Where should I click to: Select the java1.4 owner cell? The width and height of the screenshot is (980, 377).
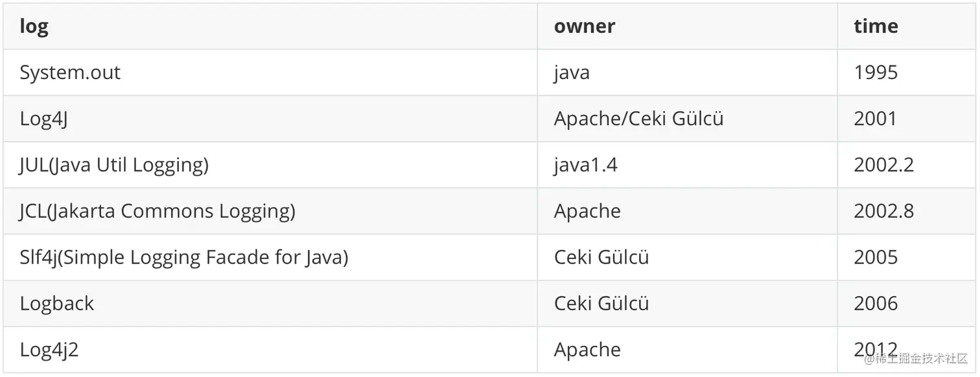click(x=585, y=165)
